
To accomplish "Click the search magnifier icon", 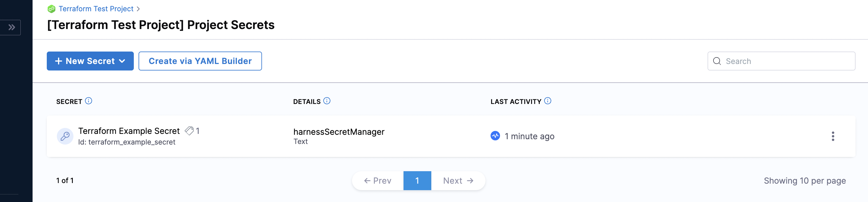I will point(717,61).
